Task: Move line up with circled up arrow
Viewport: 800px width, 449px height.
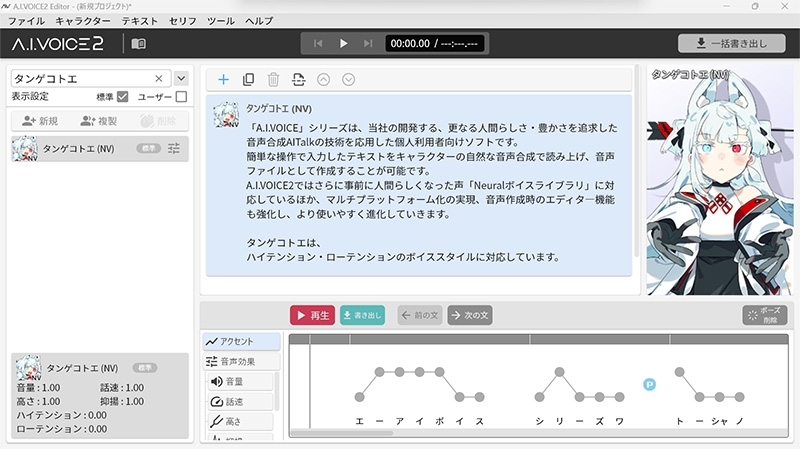Action: pyautogui.click(x=323, y=80)
